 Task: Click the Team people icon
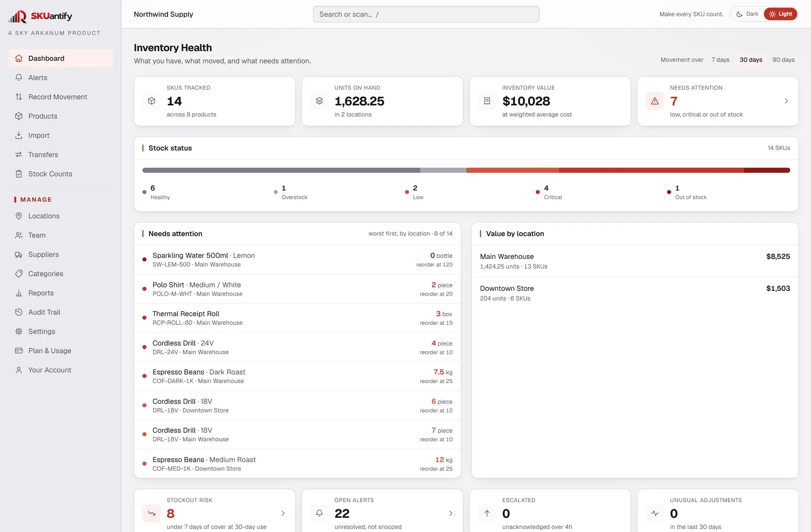point(19,235)
